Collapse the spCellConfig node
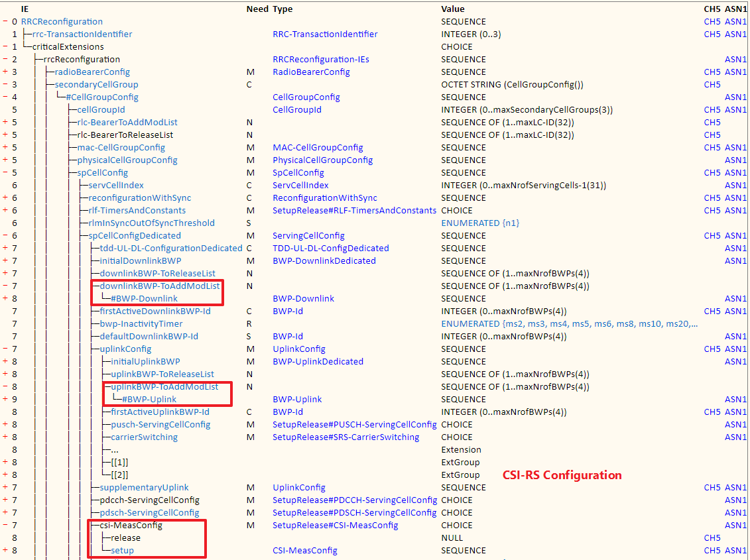750x560 pixels. (x=5, y=172)
